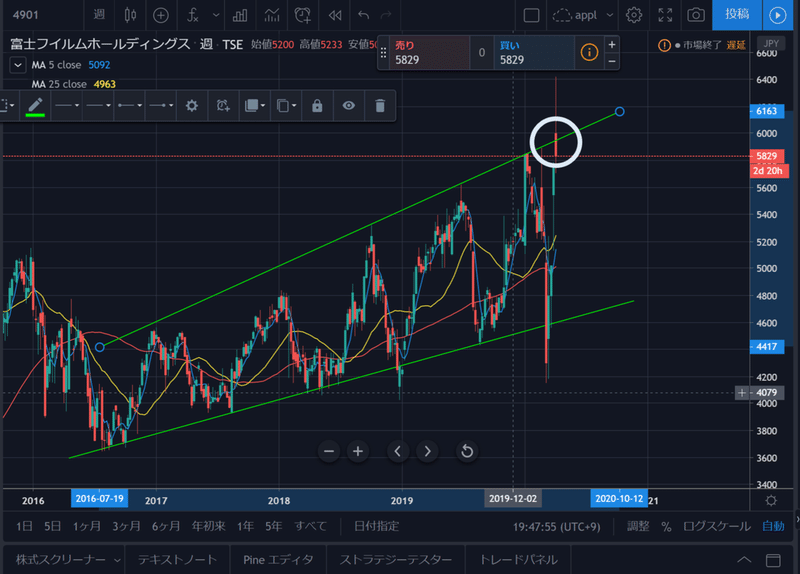Create an alert with the alarm clock icon
Screen dimensions: 800x574
[x=303, y=15]
